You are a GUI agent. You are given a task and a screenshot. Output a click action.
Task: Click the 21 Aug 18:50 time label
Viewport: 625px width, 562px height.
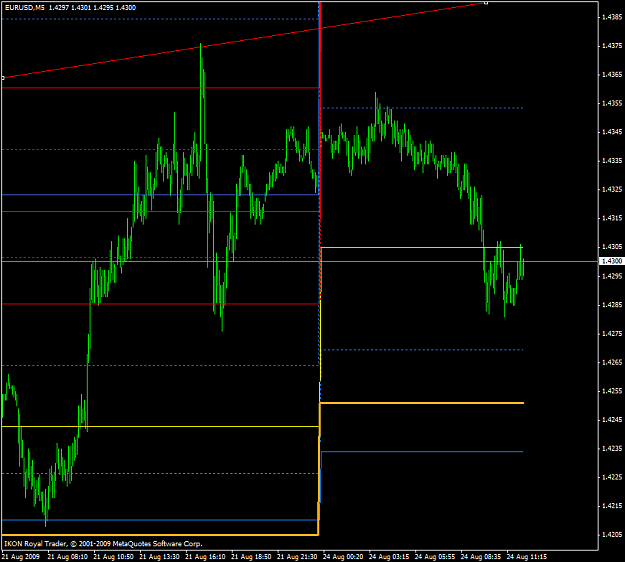[251, 556]
